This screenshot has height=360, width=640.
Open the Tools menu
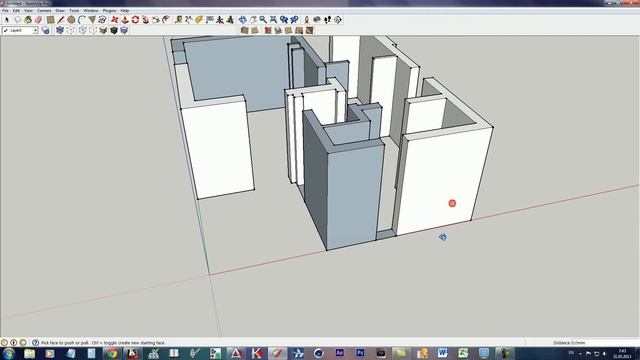coord(74,11)
